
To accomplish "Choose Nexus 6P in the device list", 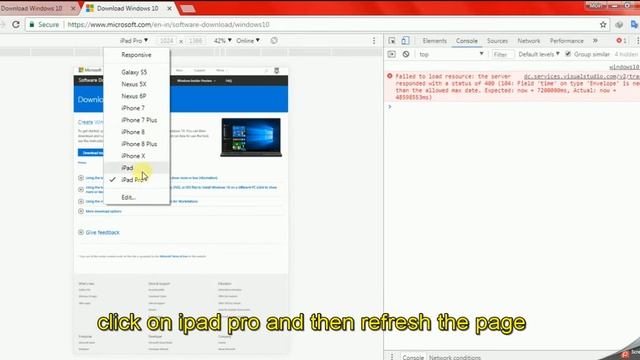I will click(x=137, y=96).
